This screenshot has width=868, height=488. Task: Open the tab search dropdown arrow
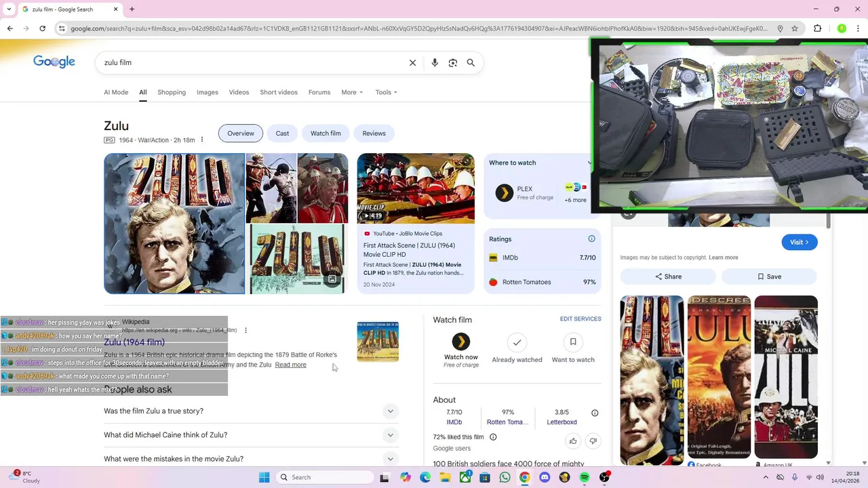click(x=9, y=9)
